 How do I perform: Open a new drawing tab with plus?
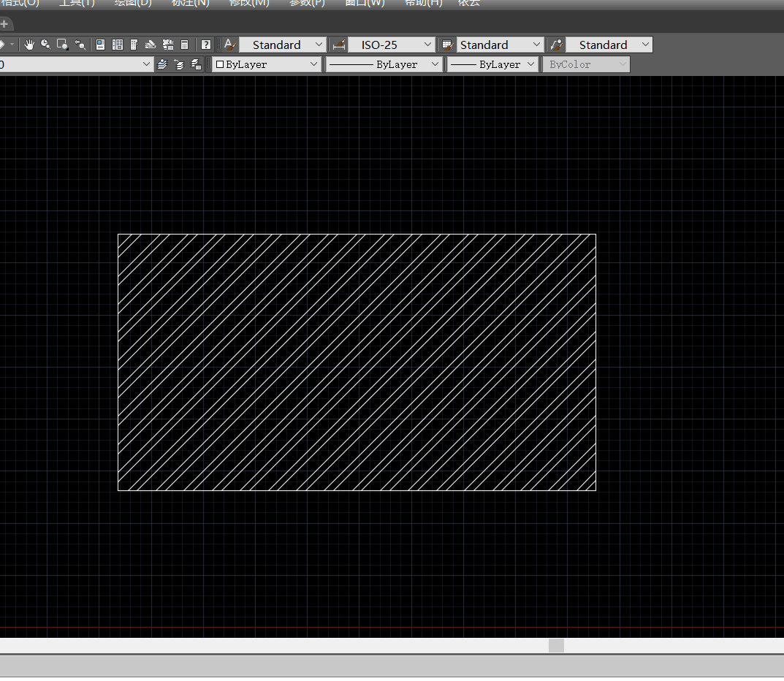[4, 23]
